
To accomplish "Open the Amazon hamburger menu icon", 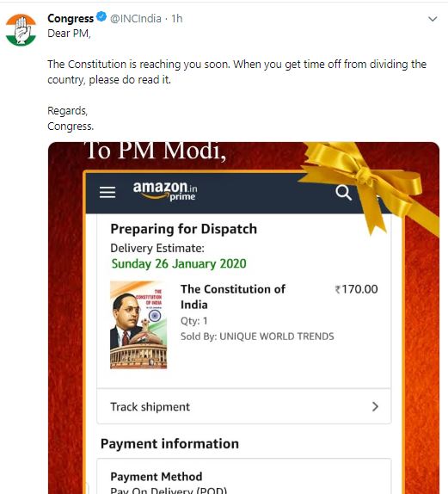I will (x=107, y=192).
